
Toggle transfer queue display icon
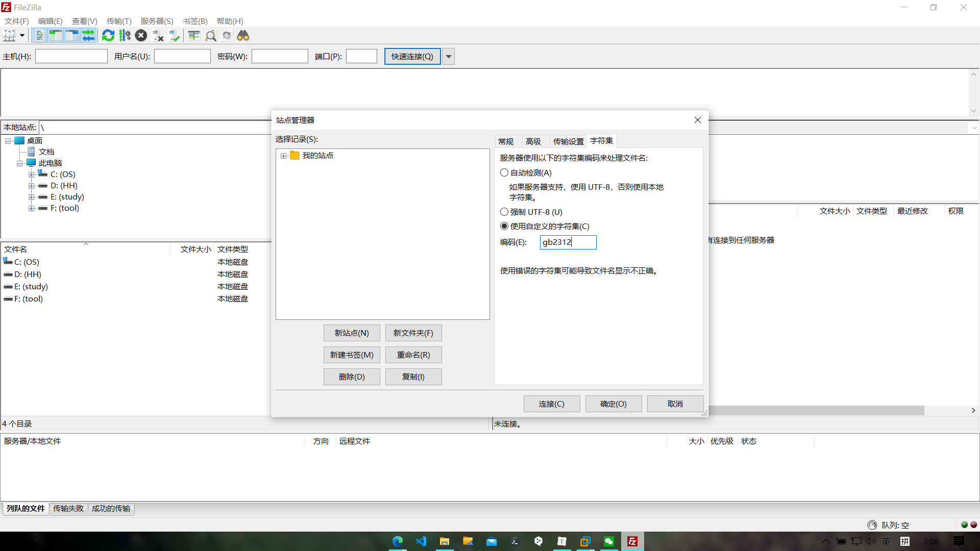coord(88,36)
